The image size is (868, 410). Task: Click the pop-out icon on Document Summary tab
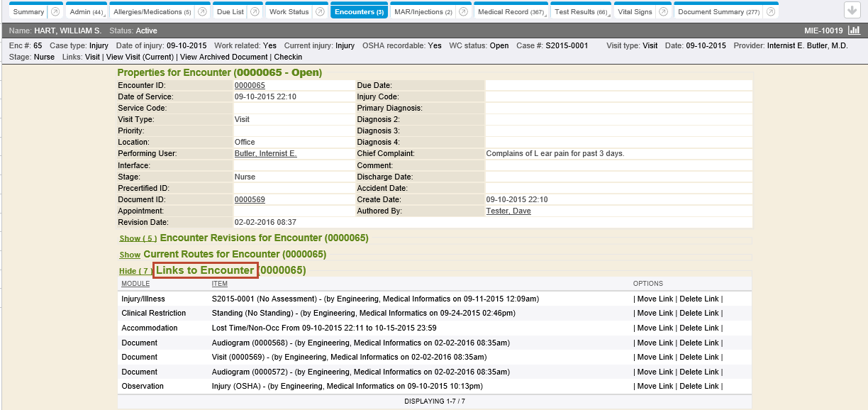tap(770, 12)
